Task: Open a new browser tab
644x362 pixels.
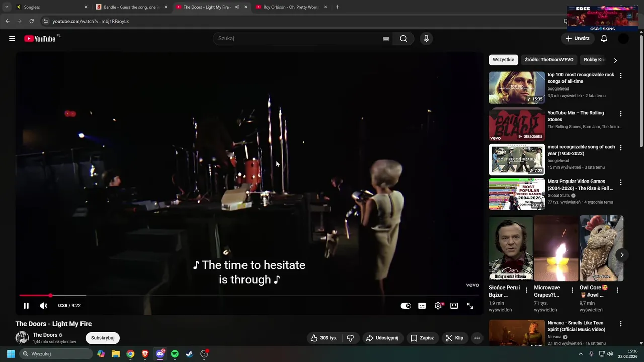Action: (x=337, y=7)
